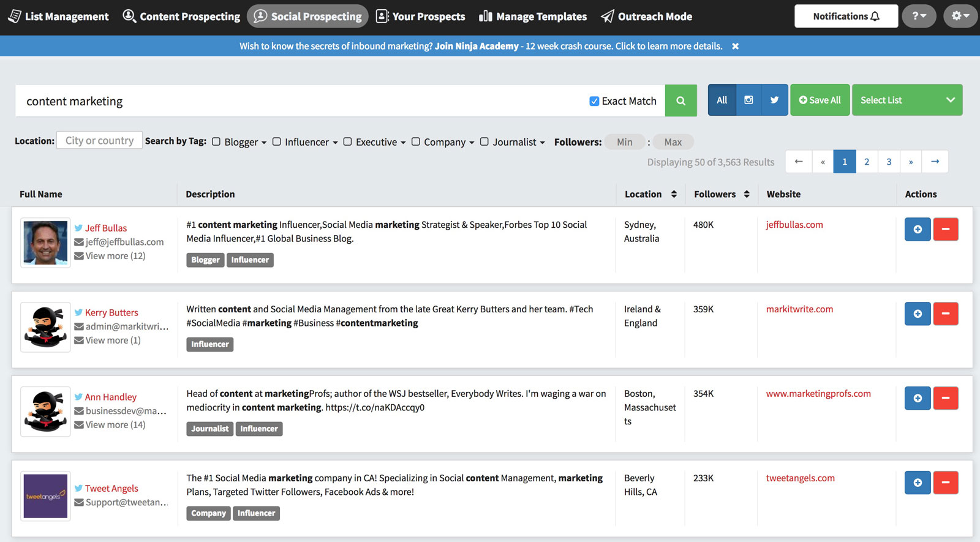980x542 pixels.
Task: Open Jeff Bullas Twitter name link
Action: (x=106, y=228)
